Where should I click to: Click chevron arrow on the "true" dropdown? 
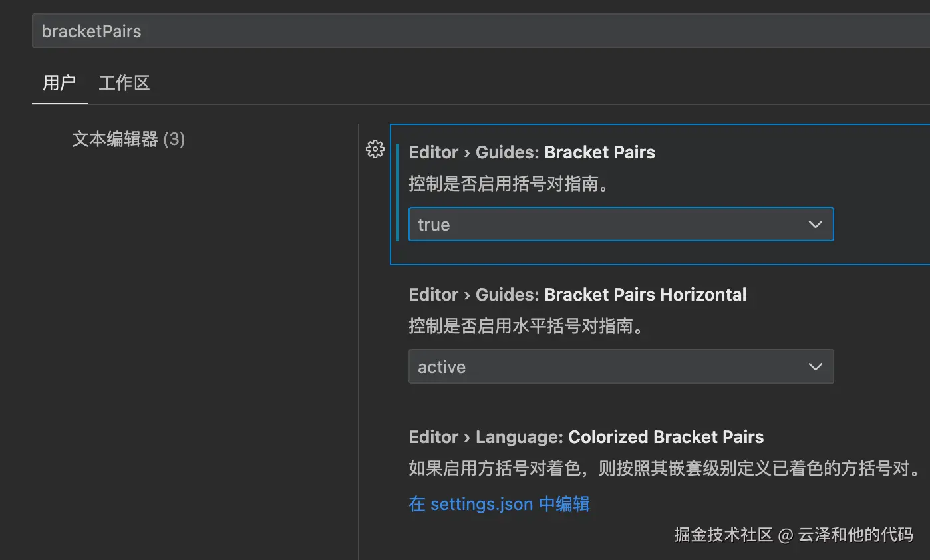coord(815,225)
